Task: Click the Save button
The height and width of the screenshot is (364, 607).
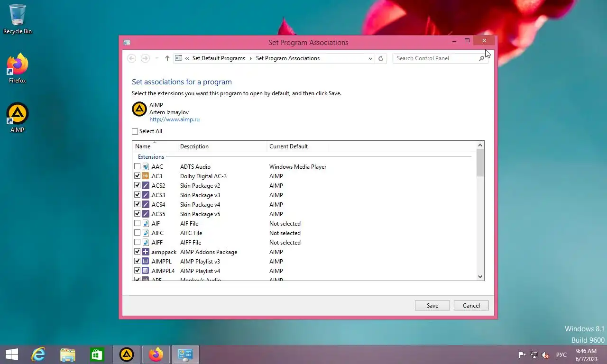Action: [x=432, y=306]
